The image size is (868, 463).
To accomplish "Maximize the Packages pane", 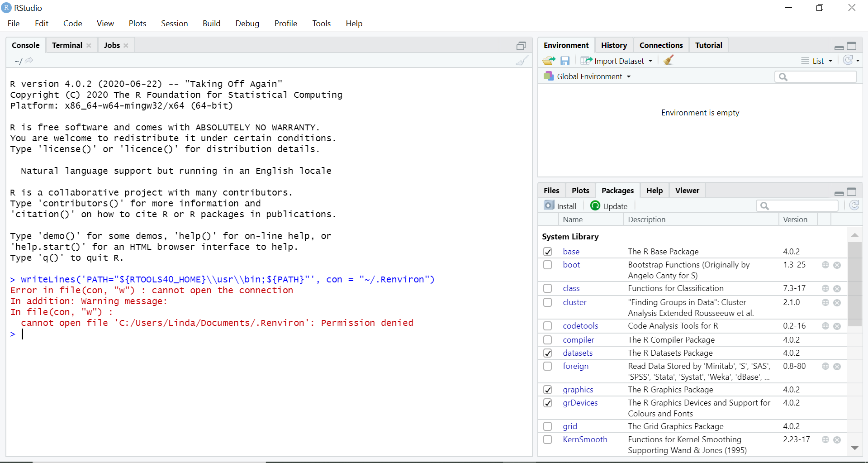I will tap(852, 192).
